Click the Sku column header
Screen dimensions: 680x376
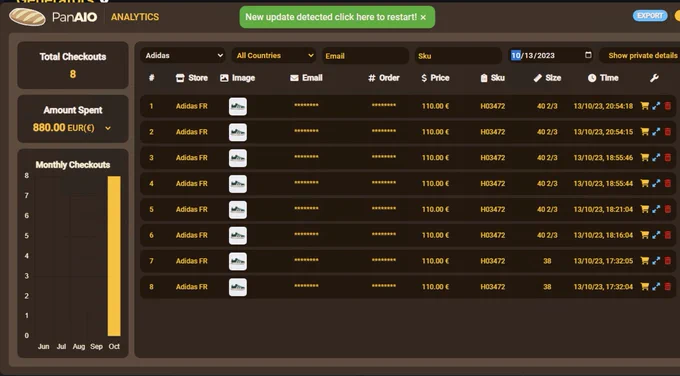tap(493, 78)
